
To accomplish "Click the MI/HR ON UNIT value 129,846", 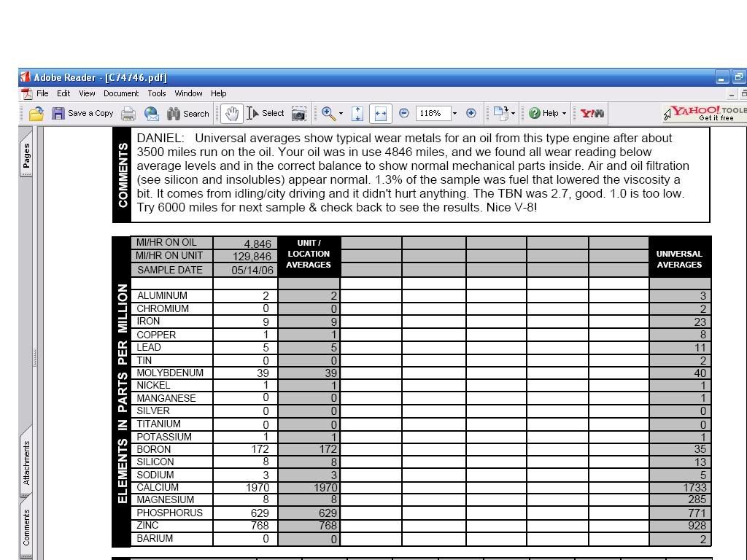I will pos(252,257).
